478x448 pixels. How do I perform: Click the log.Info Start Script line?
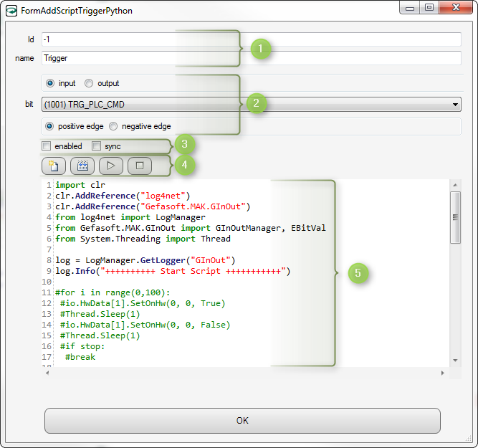pyautogui.click(x=173, y=271)
